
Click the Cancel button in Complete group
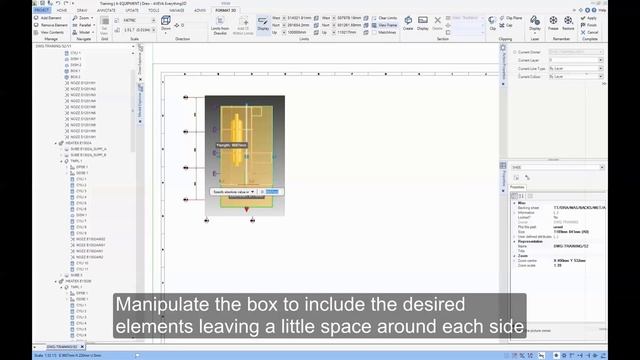[x=589, y=32]
